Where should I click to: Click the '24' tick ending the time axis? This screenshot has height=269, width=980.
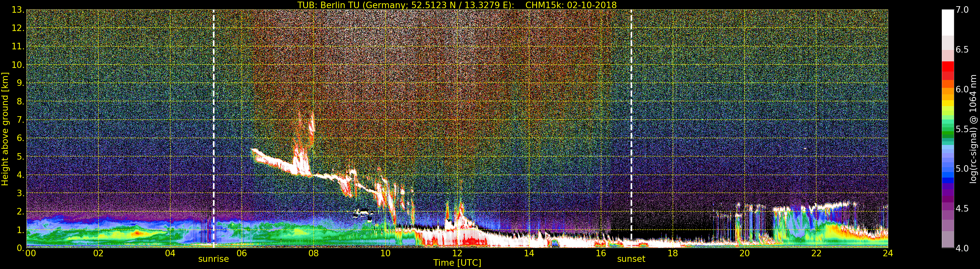point(888,253)
